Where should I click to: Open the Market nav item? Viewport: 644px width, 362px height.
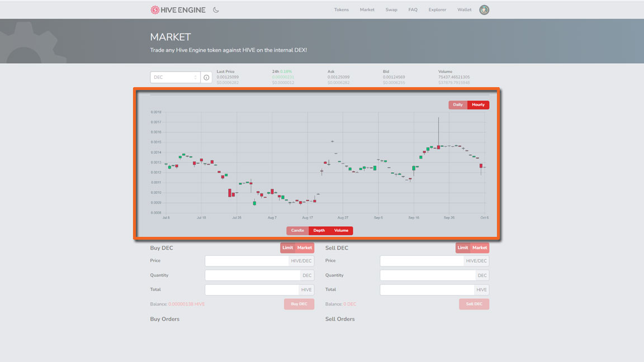coord(367,10)
